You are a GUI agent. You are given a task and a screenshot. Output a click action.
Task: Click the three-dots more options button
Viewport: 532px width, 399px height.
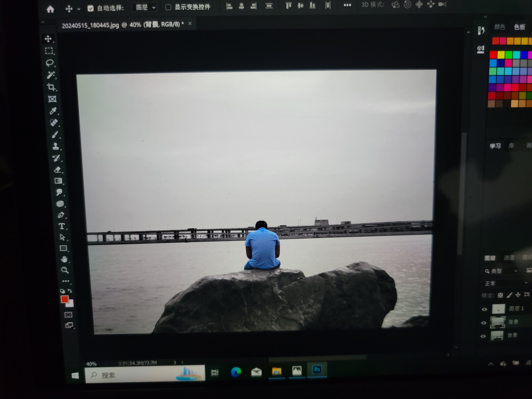[x=347, y=5]
